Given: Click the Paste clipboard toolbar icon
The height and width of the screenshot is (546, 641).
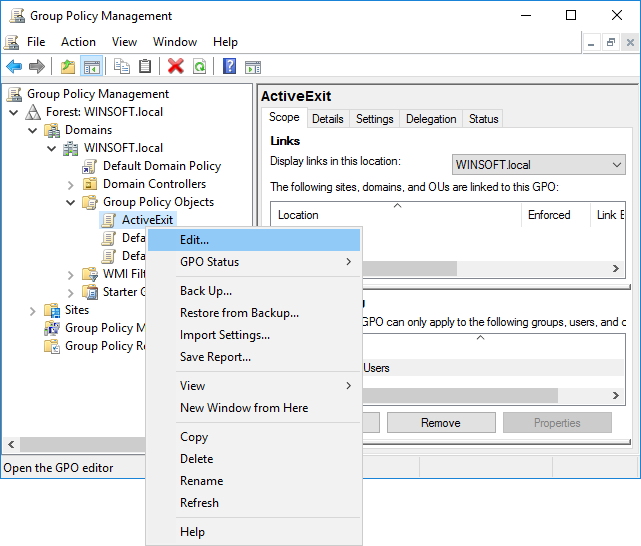Looking at the screenshot, I should tap(145, 66).
